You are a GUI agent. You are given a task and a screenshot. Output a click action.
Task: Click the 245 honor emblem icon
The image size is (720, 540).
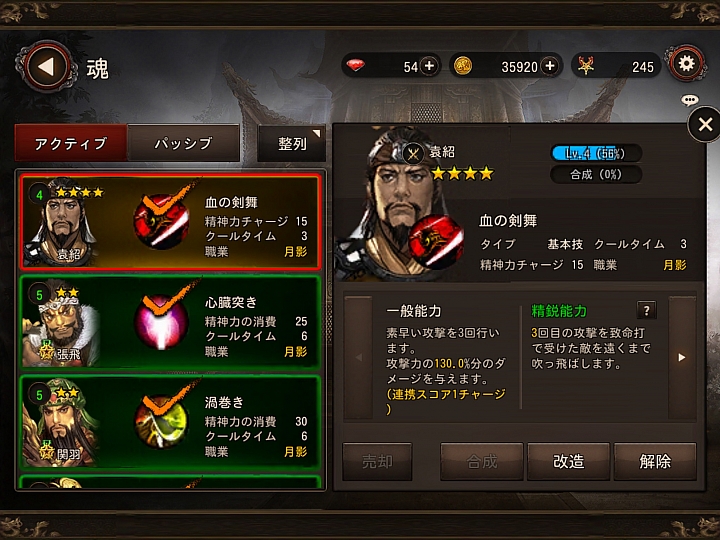coord(586,66)
